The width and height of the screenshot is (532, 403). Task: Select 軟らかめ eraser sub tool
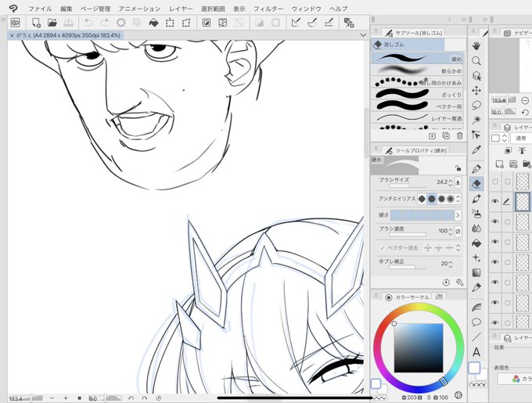coord(417,70)
